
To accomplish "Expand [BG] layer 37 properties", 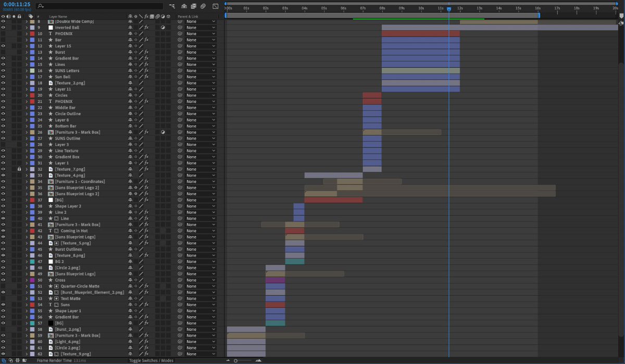I will point(27,200).
